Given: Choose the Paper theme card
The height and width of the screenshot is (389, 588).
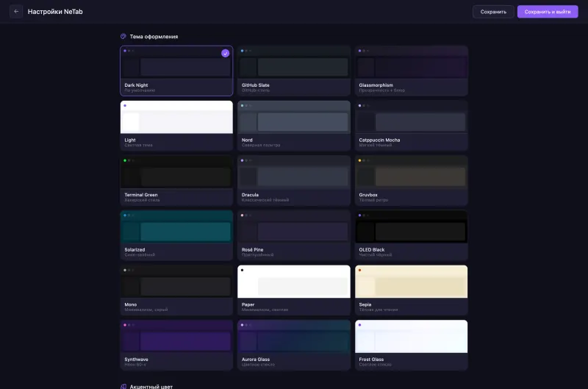Looking at the screenshot, I should [x=293, y=290].
